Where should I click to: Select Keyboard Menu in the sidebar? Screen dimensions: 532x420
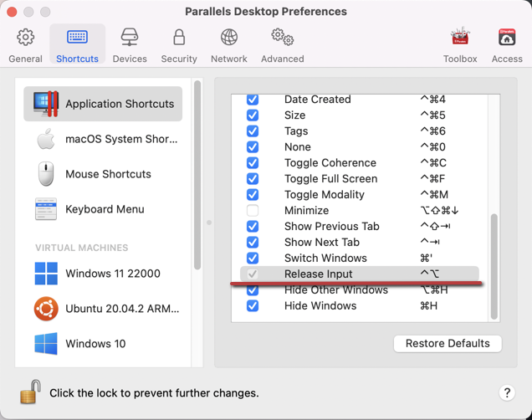tap(103, 209)
